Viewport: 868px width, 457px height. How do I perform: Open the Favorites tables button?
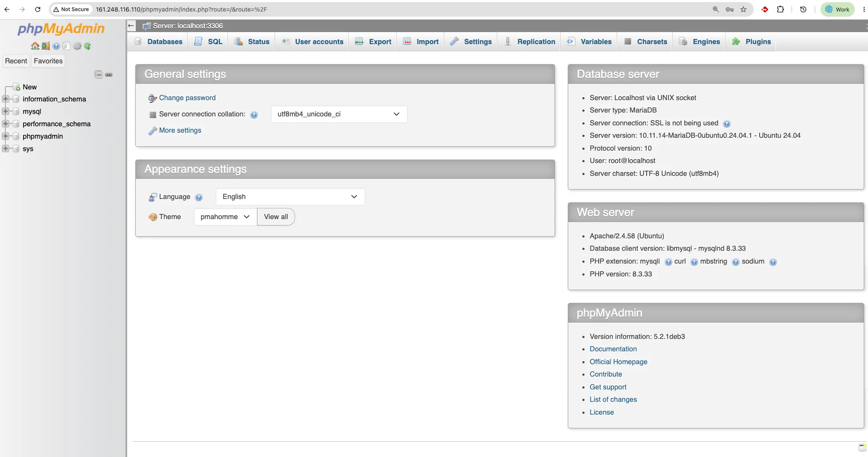tap(48, 61)
